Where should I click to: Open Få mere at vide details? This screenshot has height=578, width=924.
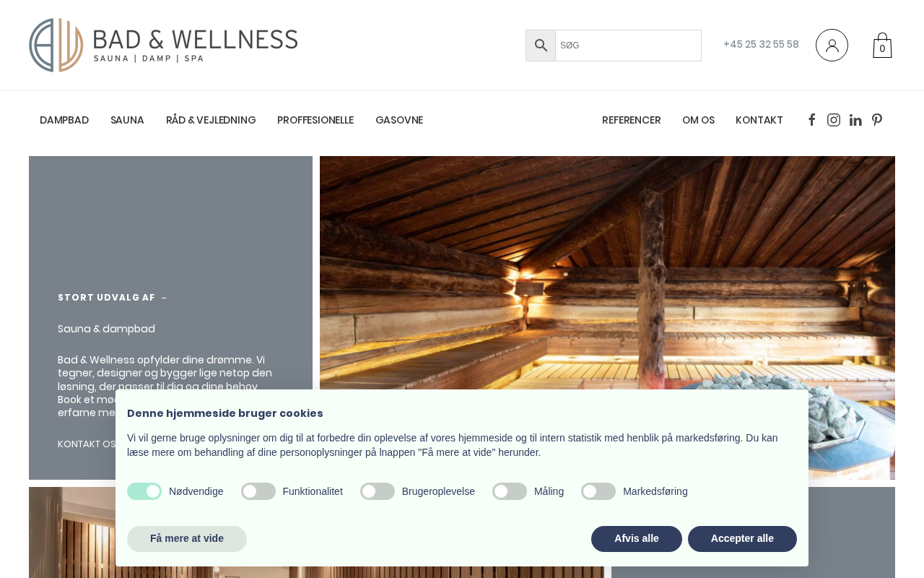pos(187,539)
